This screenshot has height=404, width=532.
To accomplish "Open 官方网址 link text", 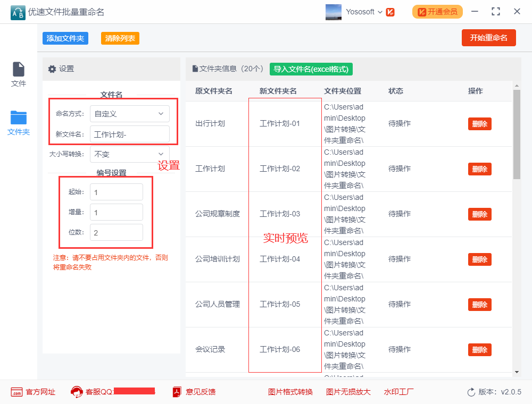I will click(40, 392).
